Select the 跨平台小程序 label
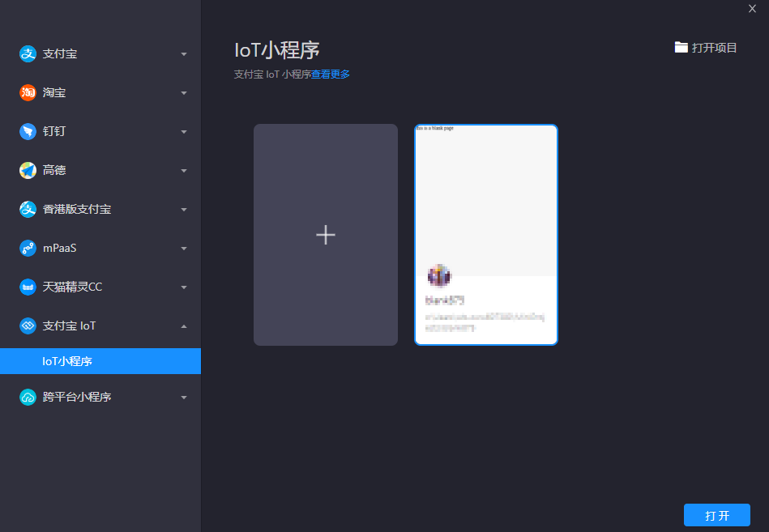The width and height of the screenshot is (769, 532). pyautogui.click(x=77, y=397)
